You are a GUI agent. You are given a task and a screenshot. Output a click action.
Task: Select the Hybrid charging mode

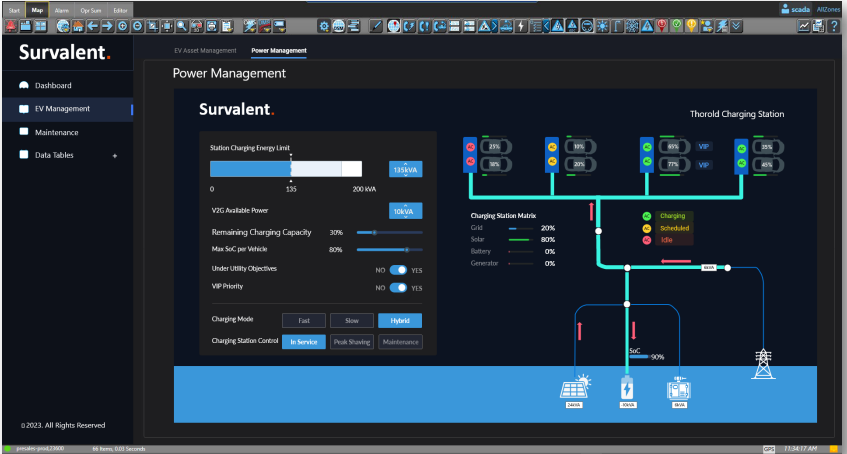(400, 320)
